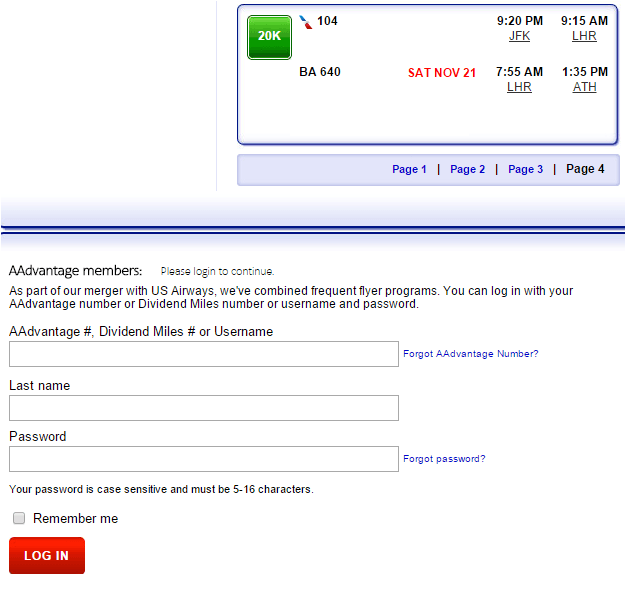
Task: Select the green 20K miles award button
Action: tap(269, 37)
